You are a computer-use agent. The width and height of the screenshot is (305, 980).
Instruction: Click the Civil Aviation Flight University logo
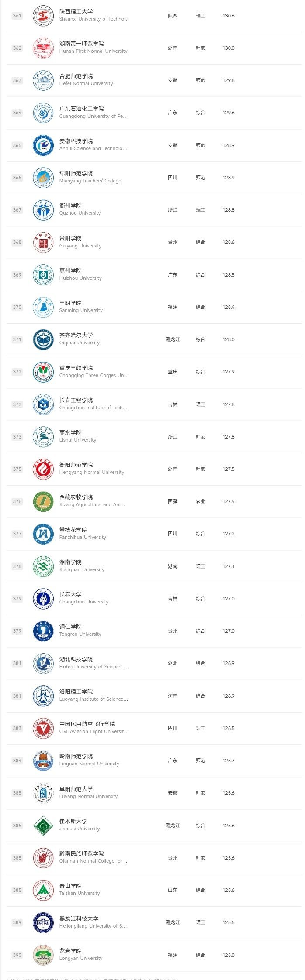click(43, 728)
